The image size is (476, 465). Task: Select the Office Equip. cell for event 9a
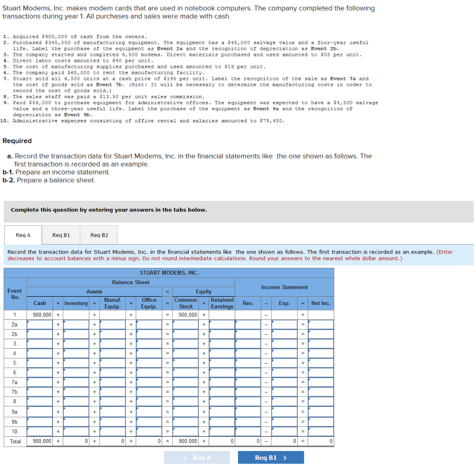click(149, 412)
